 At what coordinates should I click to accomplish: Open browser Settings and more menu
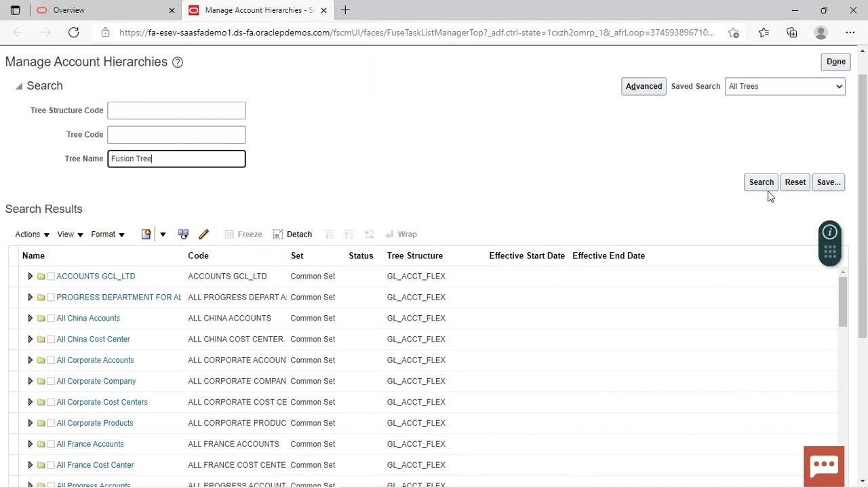(x=850, y=33)
